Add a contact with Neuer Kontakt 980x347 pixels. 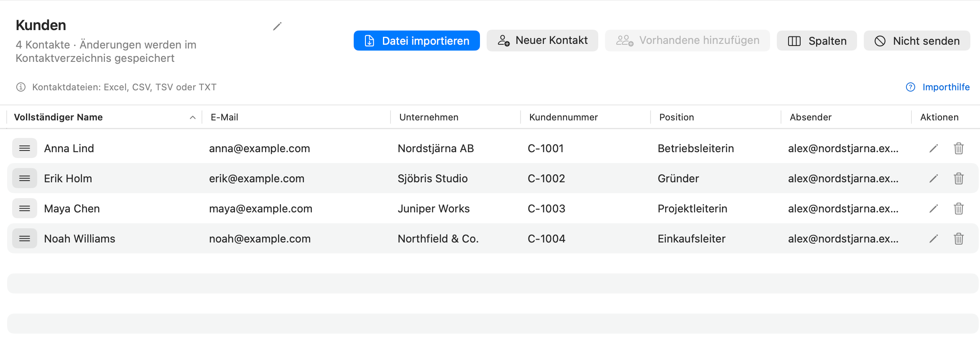[x=542, y=41]
